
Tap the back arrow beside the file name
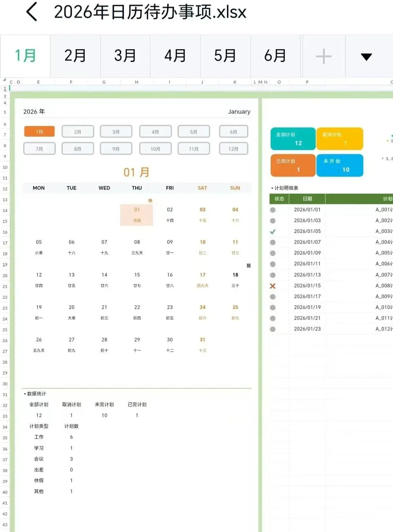(x=32, y=12)
